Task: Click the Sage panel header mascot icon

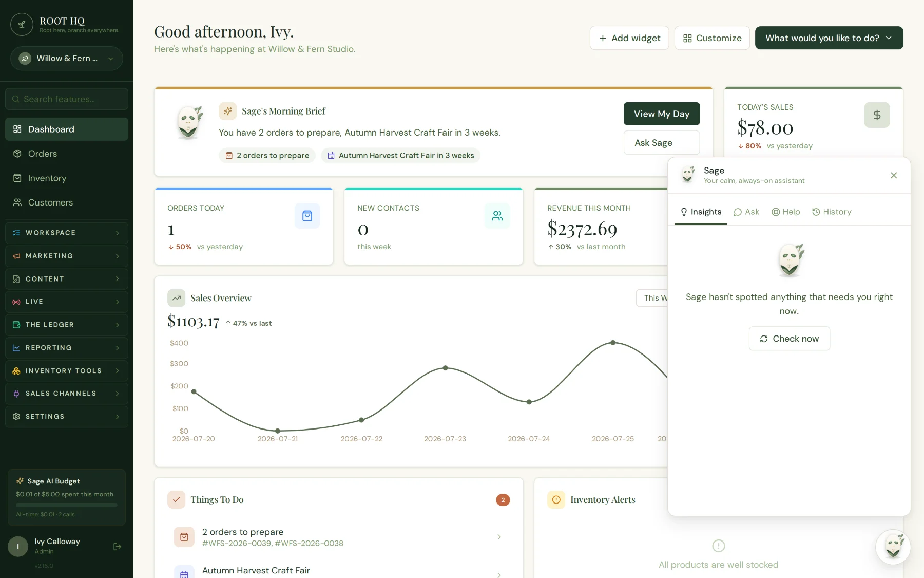Action: point(688,175)
